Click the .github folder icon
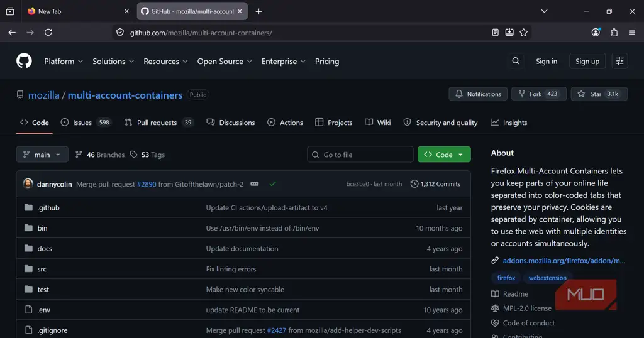644x338 pixels. [x=28, y=207]
